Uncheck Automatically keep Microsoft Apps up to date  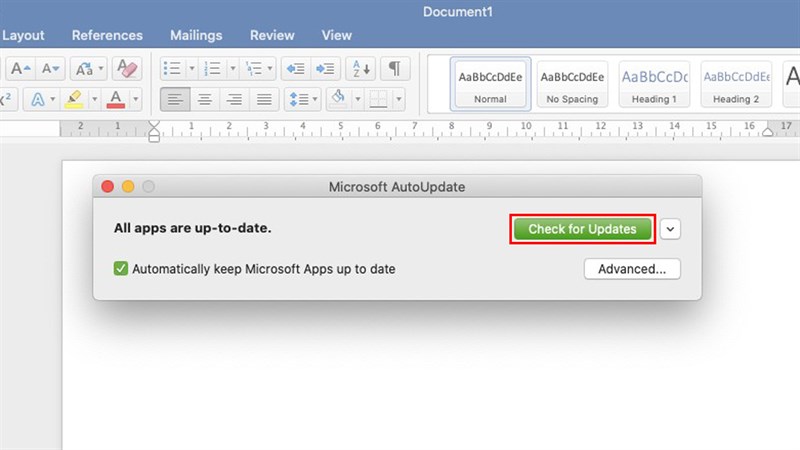(x=121, y=268)
